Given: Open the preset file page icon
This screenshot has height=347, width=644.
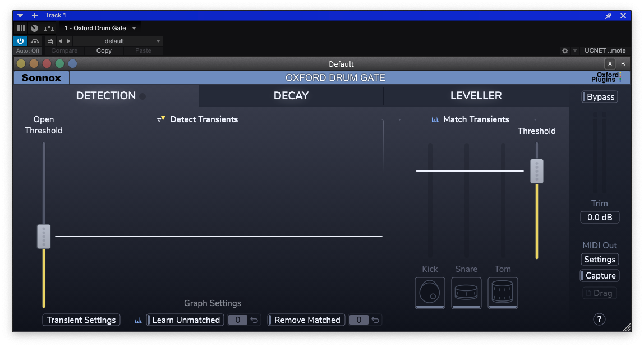Looking at the screenshot, I should [50, 41].
